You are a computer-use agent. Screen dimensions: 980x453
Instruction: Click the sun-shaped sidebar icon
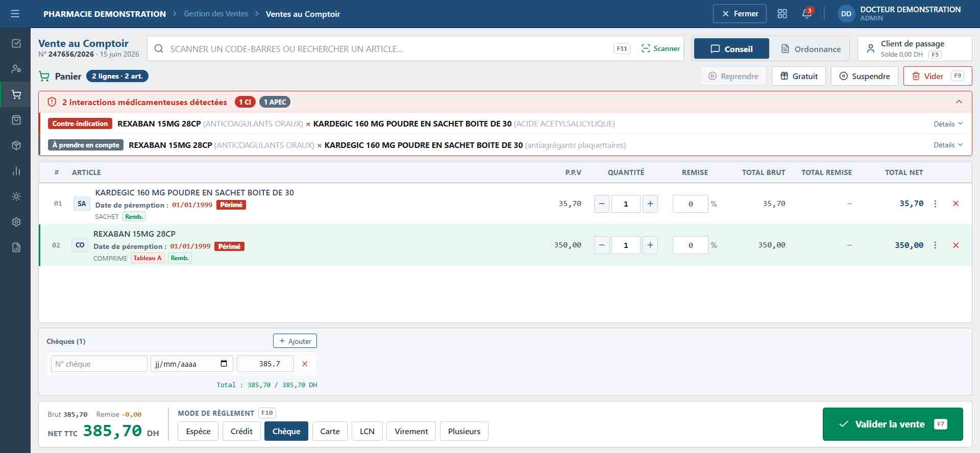(16, 196)
